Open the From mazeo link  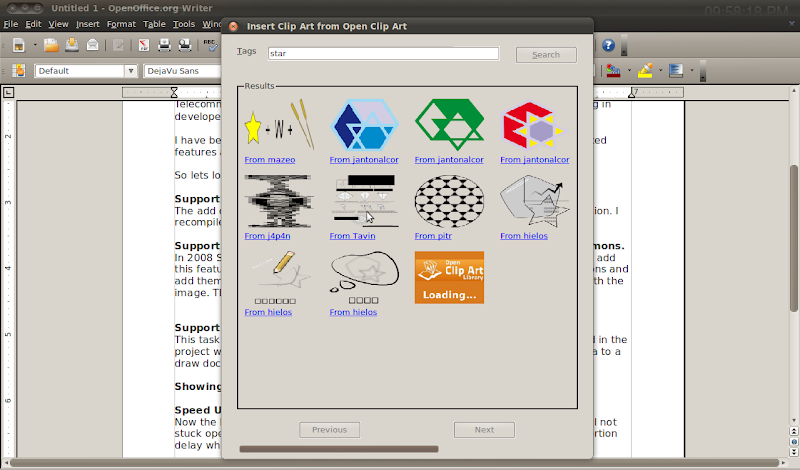coord(270,160)
